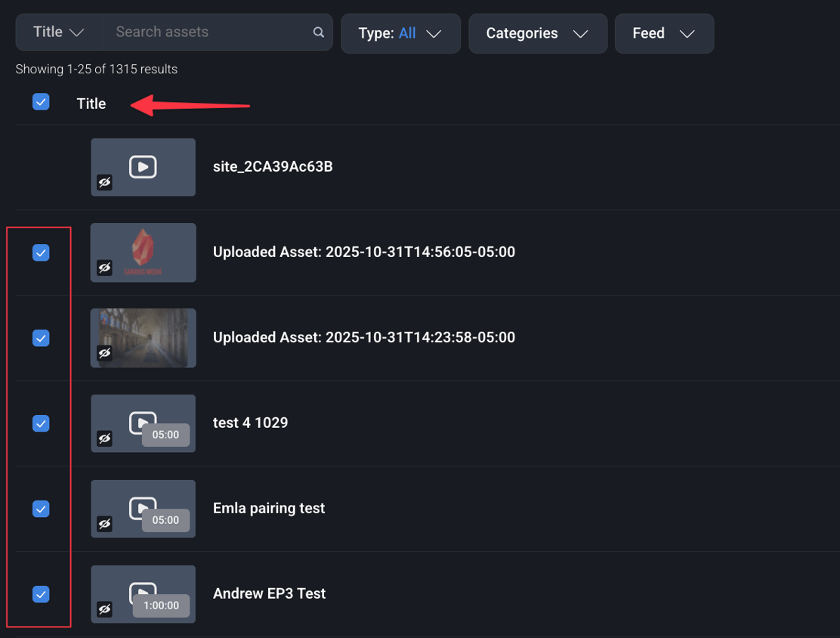Viewport: 840px width, 638px height.
Task: Deselect the Andrew EP3 Test checkbox
Action: pyautogui.click(x=41, y=594)
